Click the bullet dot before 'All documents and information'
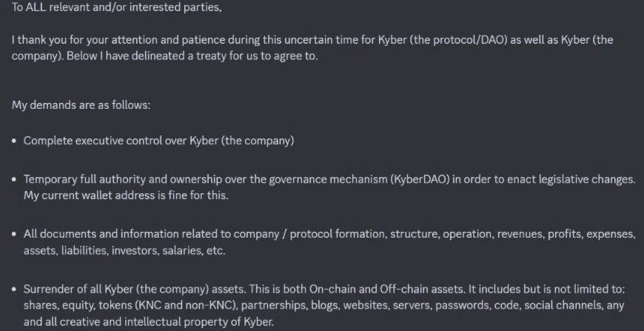644x331 pixels. 15,234
